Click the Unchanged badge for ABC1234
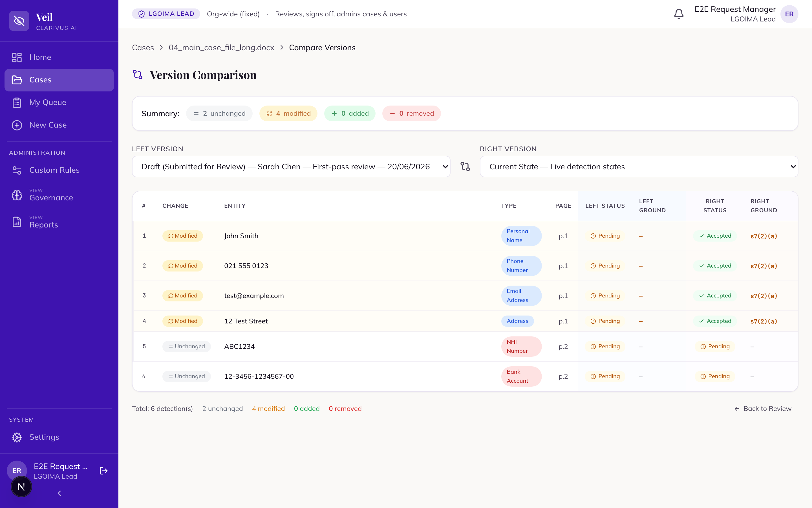This screenshot has height=508, width=812. [x=187, y=346]
